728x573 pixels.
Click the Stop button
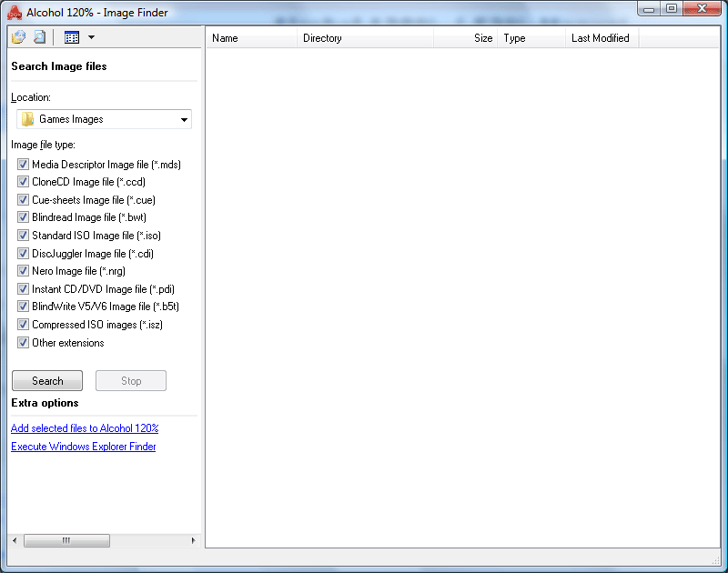click(131, 381)
